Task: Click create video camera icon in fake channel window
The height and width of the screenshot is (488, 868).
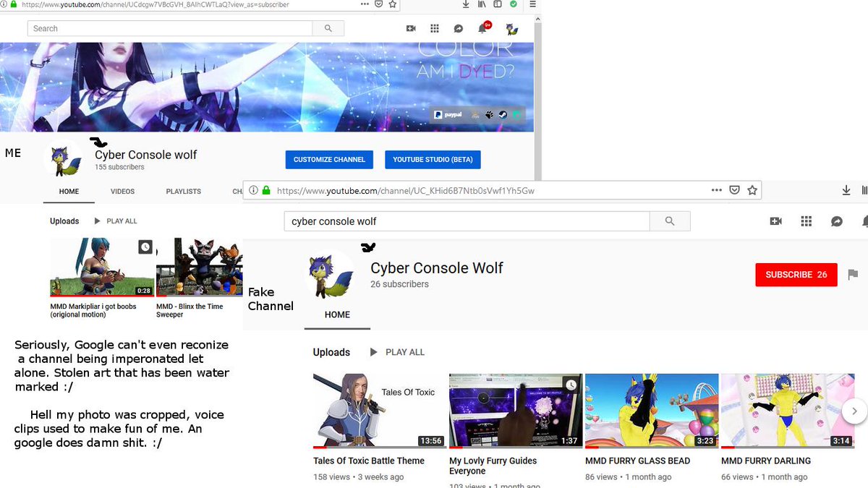Action: click(x=776, y=221)
